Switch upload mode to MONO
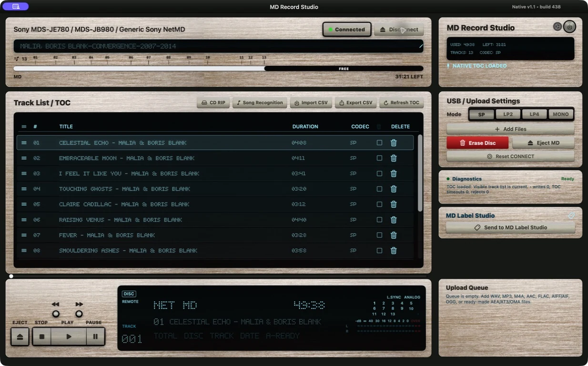Image resolution: width=588 pixels, height=366 pixels. pyautogui.click(x=560, y=114)
